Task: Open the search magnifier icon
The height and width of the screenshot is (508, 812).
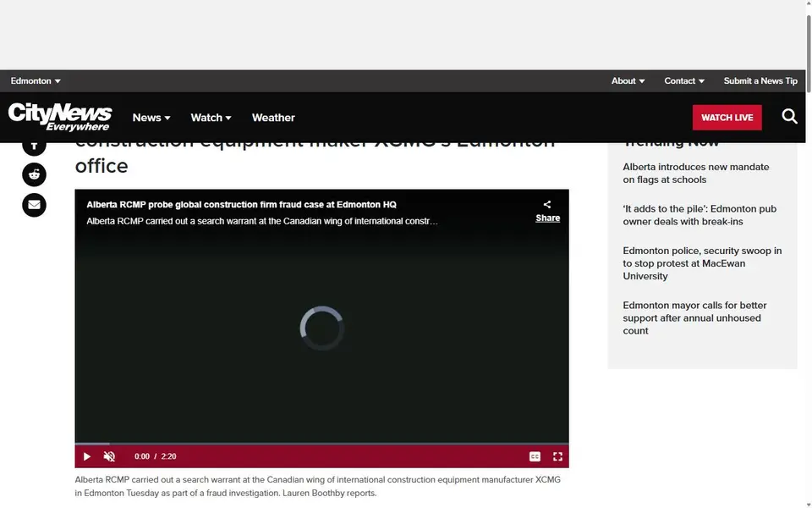Action: (789, 117)
